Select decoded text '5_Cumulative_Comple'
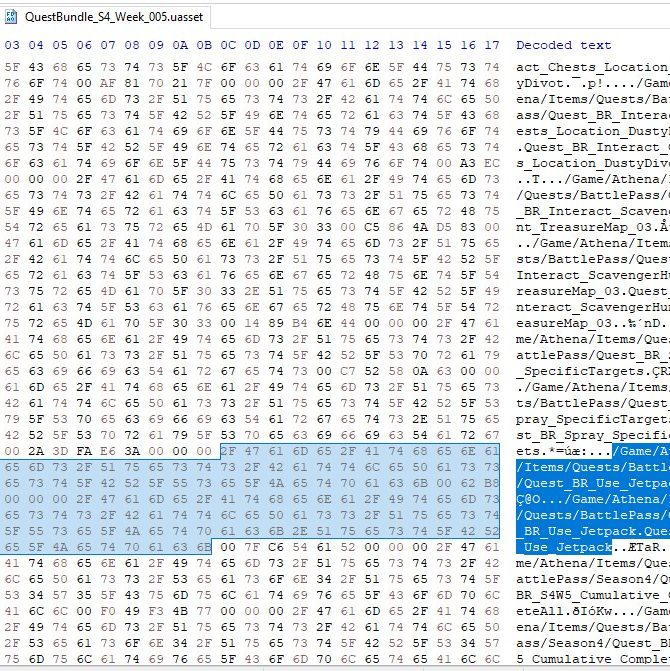670x671 pixels. (x=593, y=659)
